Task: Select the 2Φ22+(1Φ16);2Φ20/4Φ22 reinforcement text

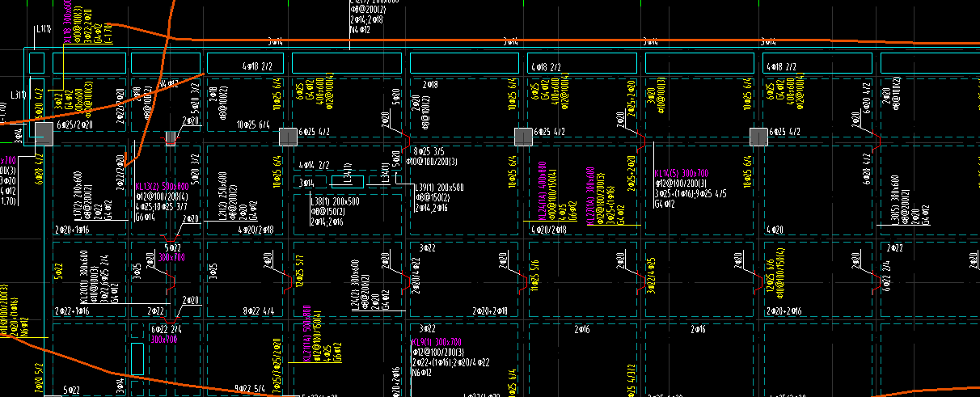Action: tap(450, 363)
